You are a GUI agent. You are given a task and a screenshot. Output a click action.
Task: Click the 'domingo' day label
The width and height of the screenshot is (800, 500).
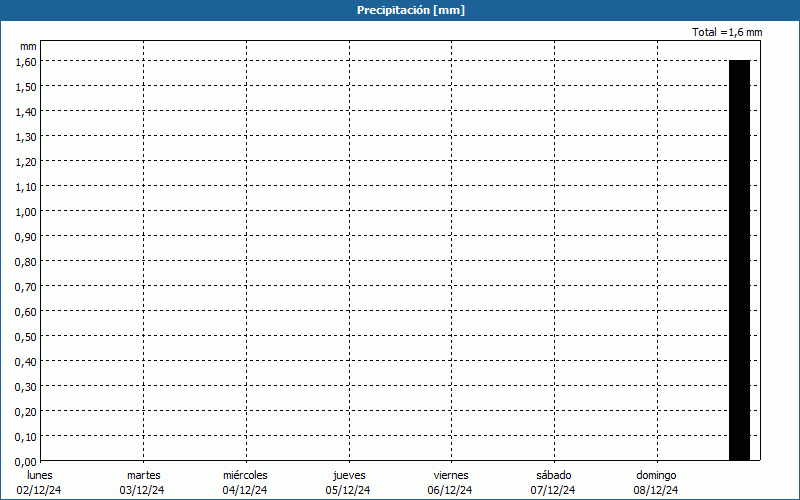[656, 476]
